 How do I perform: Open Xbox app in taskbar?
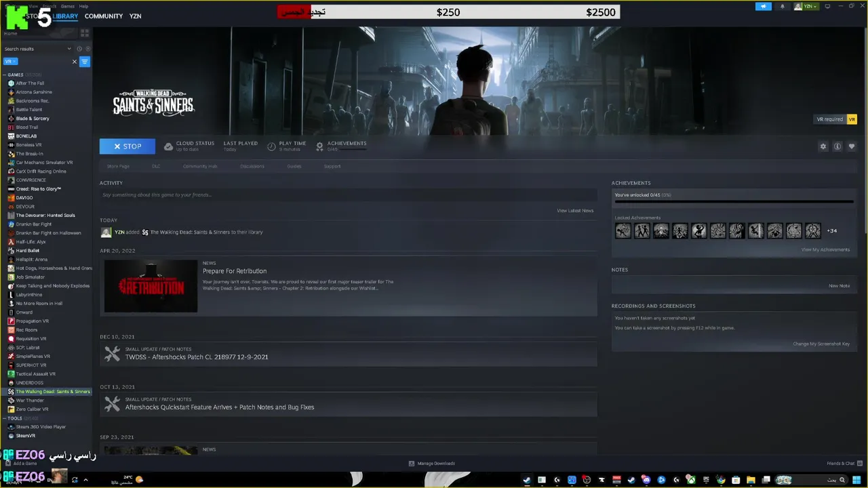point(691,480)
